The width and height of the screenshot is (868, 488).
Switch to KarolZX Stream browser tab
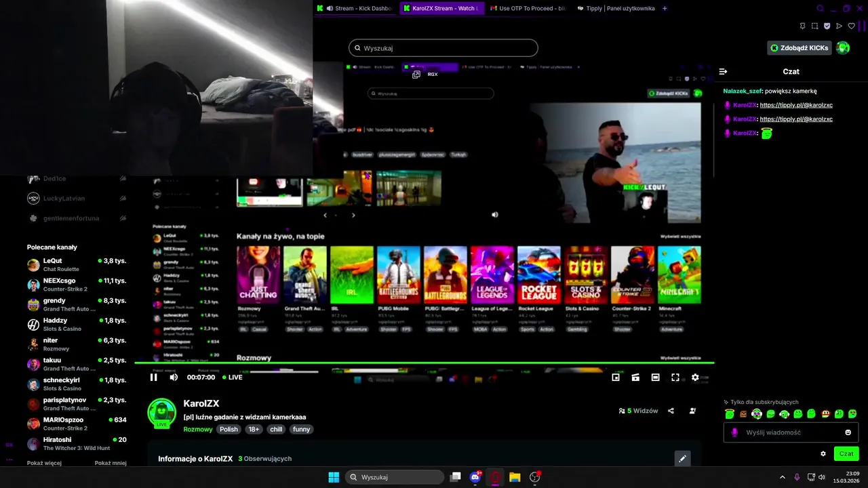point(441,8)
